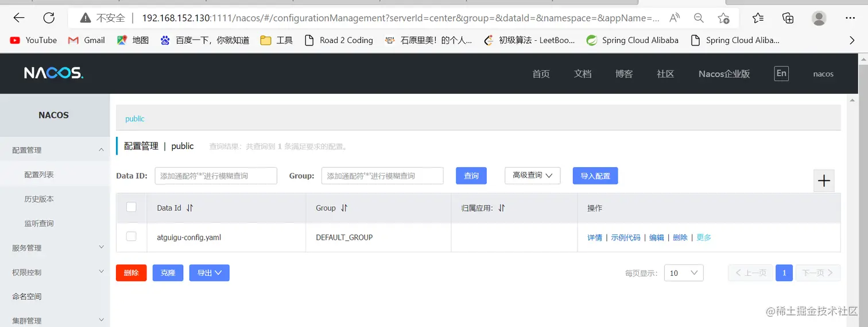This screenshot has width=868, height=327.
Task: Go back with the browser back arrow
Action: pos(19,18)
